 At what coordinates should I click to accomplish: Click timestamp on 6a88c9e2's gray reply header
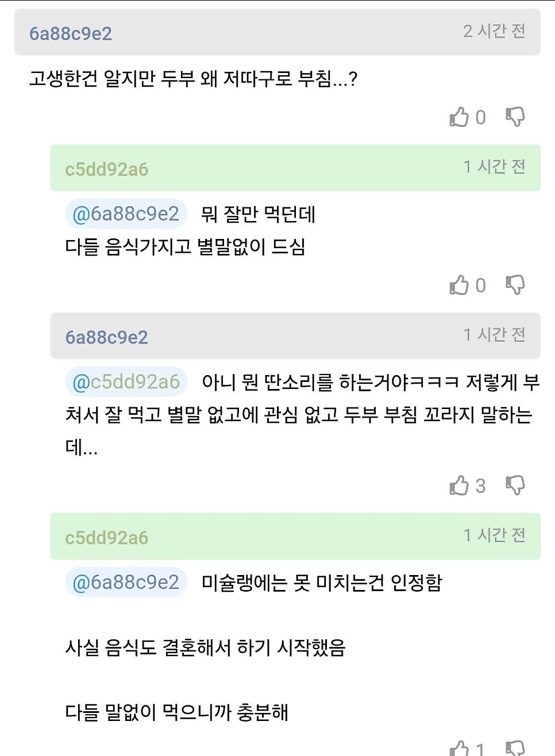[494, 334]
